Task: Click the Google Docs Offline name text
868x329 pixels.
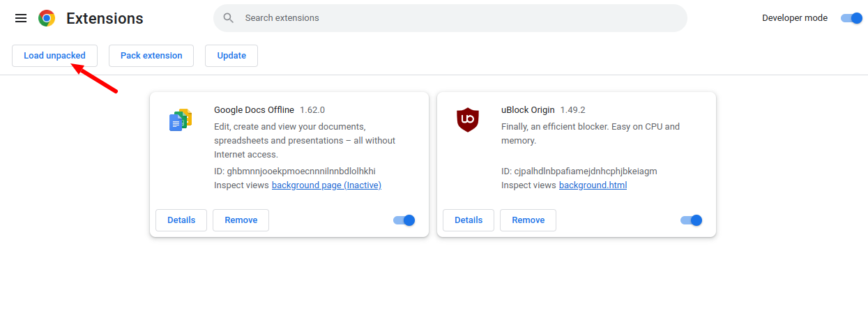Action: [254, 110]
